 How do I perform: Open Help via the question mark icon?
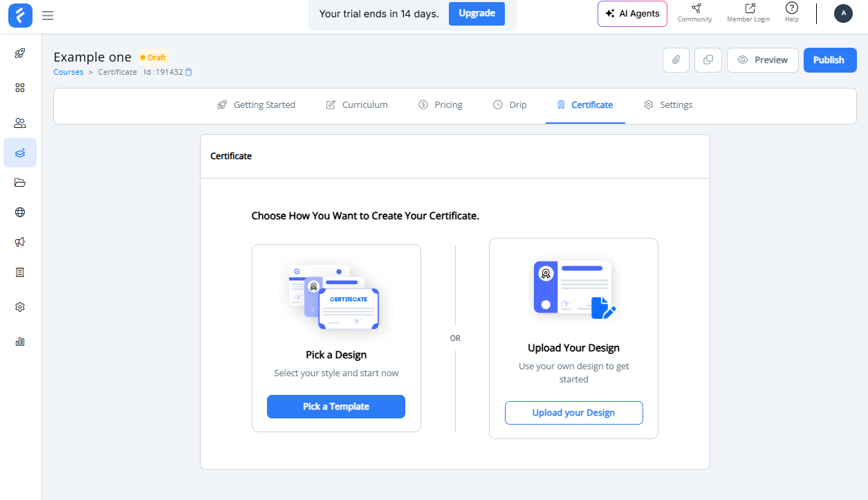tap(791, 10)
